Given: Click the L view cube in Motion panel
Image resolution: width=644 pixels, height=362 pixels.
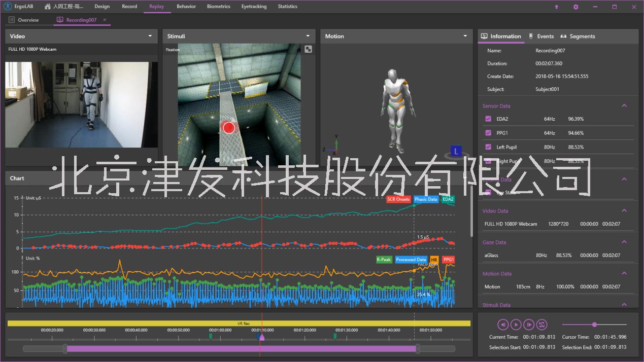Looking at the screenshot, I should click(x=456, y=151).
